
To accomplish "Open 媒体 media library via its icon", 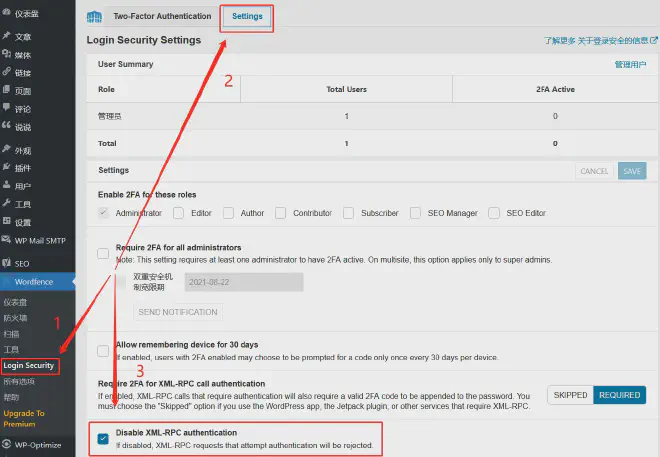I will pyautogui.click(x=7, y=54).
